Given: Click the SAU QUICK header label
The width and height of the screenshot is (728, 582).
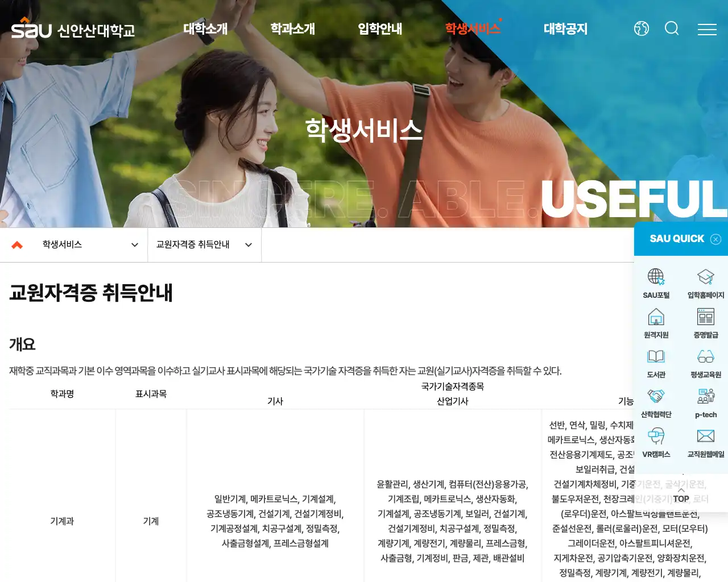Looking at the screenshot, I should (677, 239).
